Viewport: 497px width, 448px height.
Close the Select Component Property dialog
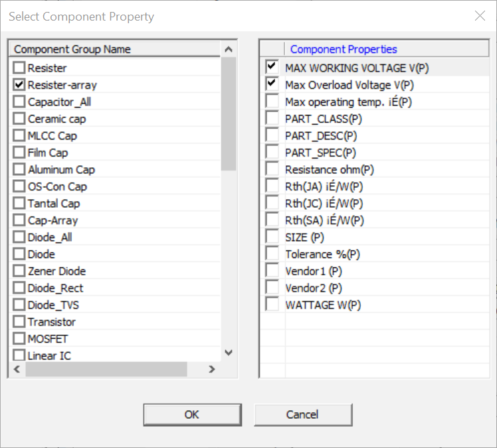(480, 16)
